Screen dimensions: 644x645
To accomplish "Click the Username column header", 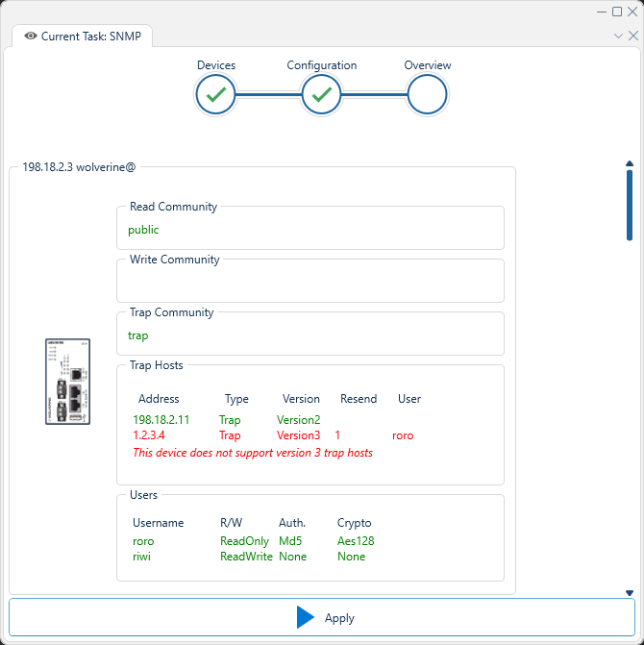I will (158, 522).
